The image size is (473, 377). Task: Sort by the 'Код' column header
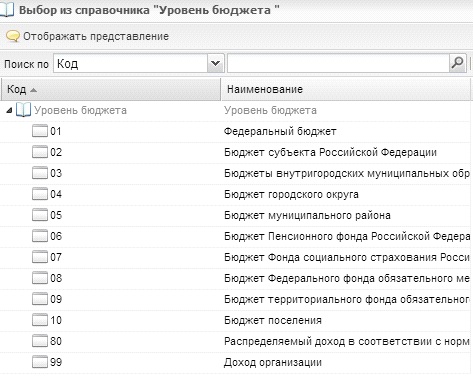[x=110, y=89]
